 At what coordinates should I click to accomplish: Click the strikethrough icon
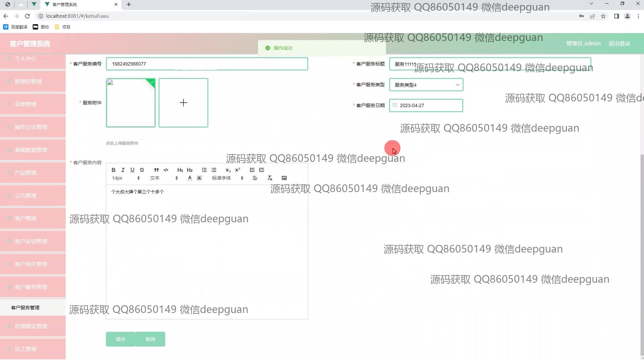(x=142, y=170)
